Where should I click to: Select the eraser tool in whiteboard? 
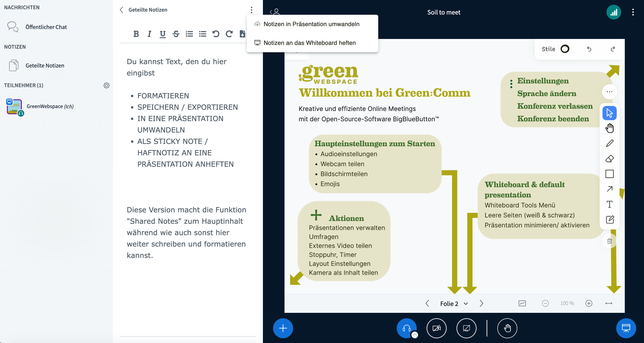(610, 159)
